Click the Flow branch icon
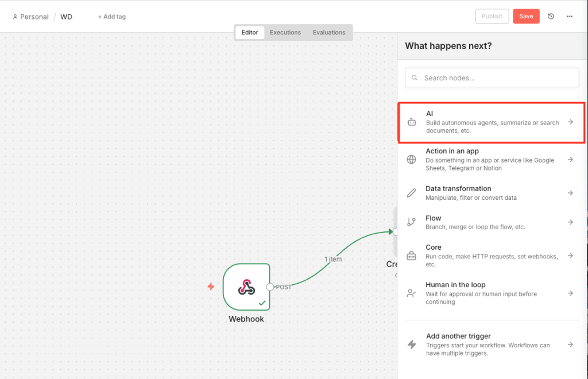This screenshot has height=379, width=588. click(412, 222)
